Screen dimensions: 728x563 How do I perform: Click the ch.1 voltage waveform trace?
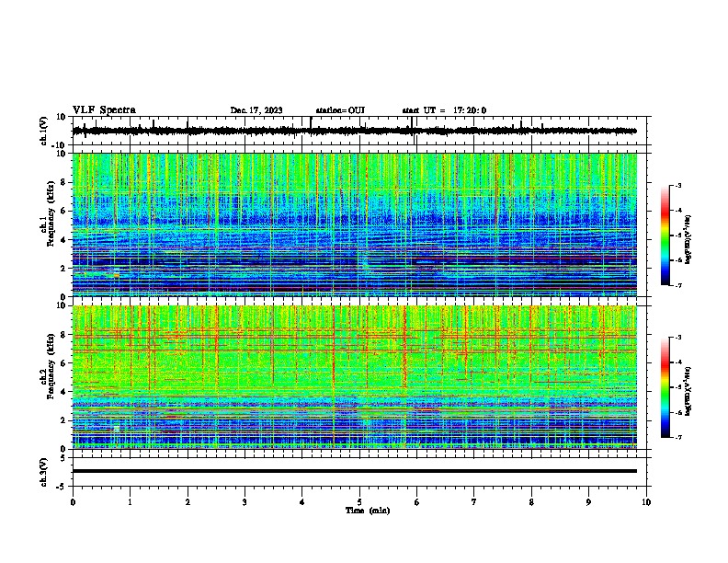[x=355, y=131]
